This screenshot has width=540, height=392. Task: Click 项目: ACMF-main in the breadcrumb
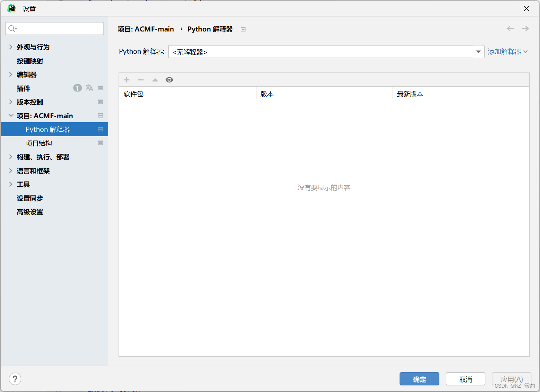click(x=146, y=29)
